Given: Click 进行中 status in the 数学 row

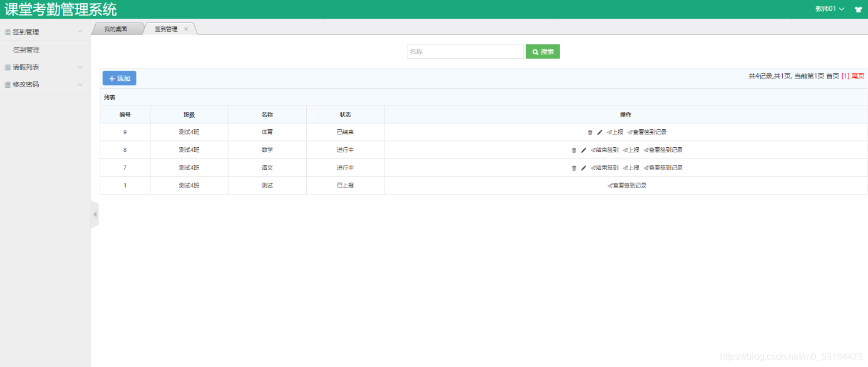Looking at the screenshot, I should point(345,150).
